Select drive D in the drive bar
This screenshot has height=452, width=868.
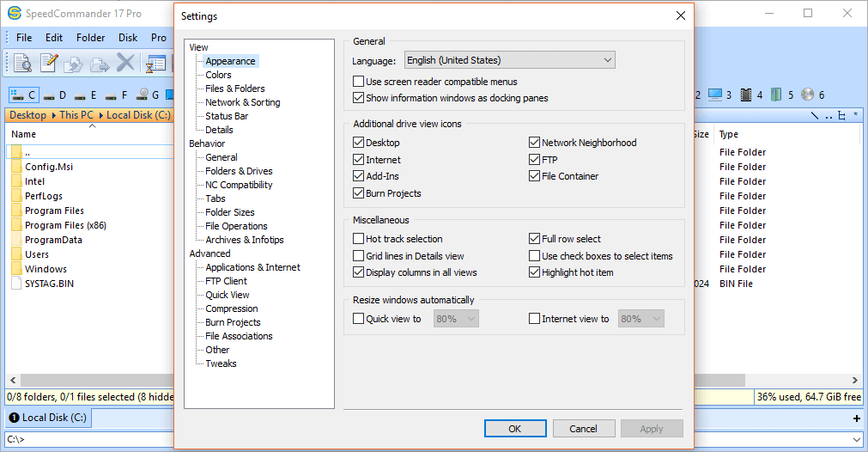pyautogui.click(x=55, y=95)
